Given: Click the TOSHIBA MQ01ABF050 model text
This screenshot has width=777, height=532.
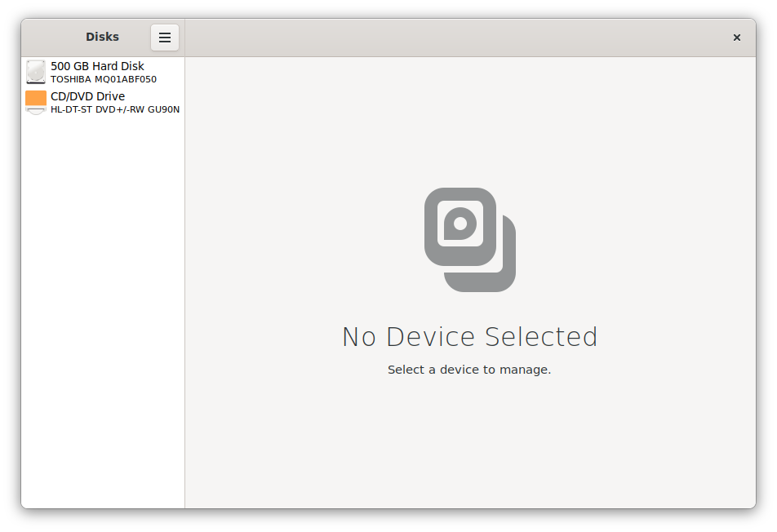Looking at the screenshot, I should pyautogui.click(x=104, y=79).
